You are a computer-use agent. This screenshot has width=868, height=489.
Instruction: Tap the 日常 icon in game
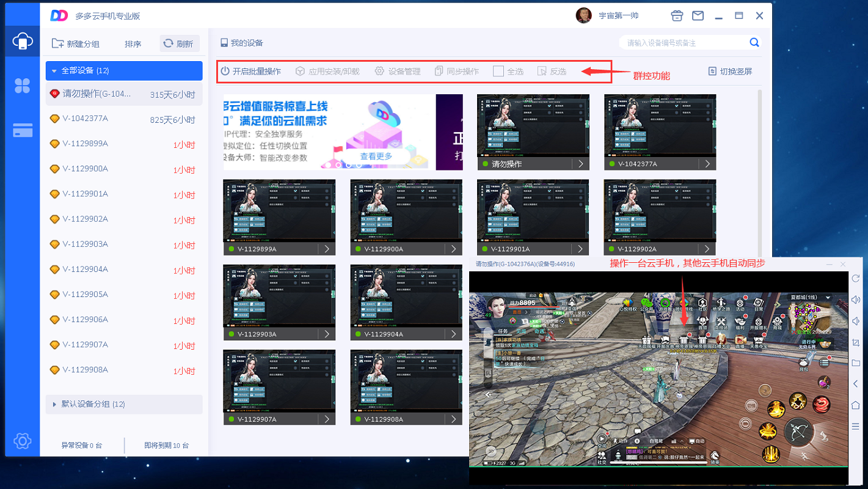[x=758, y=304]
